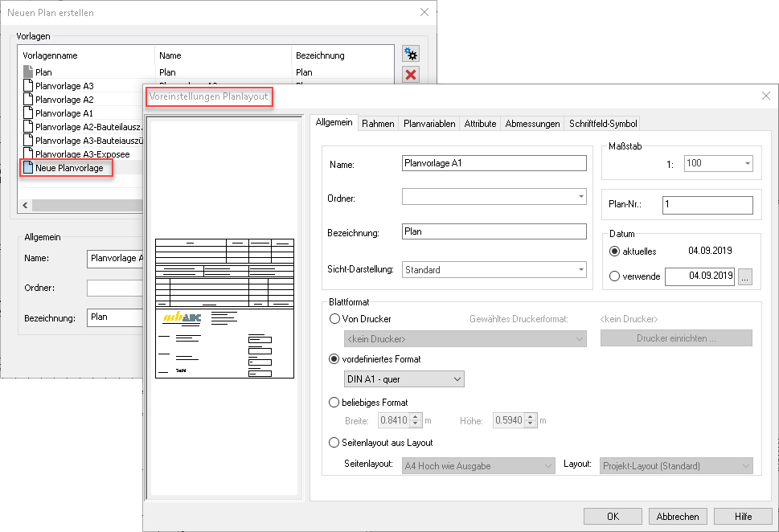Select vordefiniertes Format radio button
The width and height of the screenshot is (779, 532).
(334, 359)
